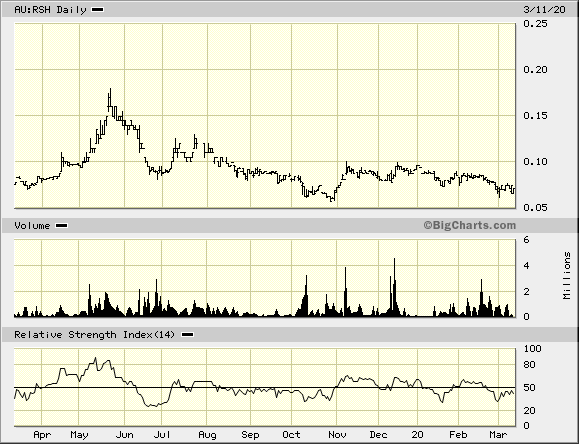
Task: Click the Volume legend line marker
Action: point(61,225)
